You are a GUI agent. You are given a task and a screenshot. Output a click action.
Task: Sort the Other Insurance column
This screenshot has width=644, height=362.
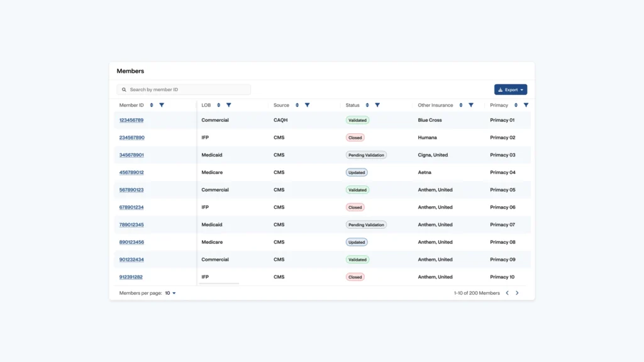460,105
